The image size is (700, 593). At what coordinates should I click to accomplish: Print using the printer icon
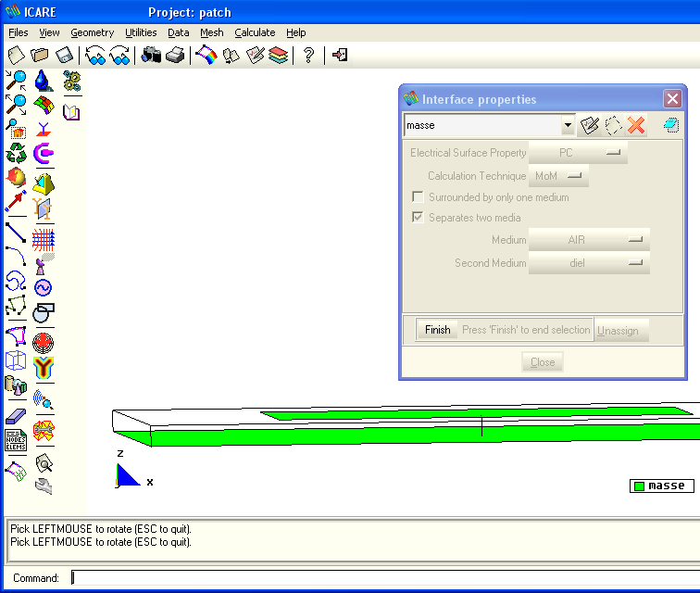175,56
